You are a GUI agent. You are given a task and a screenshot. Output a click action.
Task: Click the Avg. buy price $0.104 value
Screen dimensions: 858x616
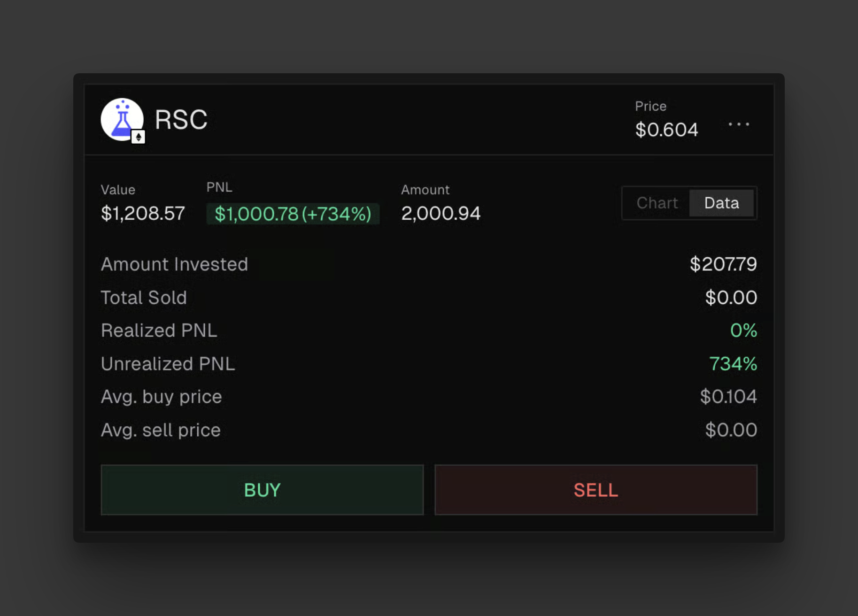(728, 397)
